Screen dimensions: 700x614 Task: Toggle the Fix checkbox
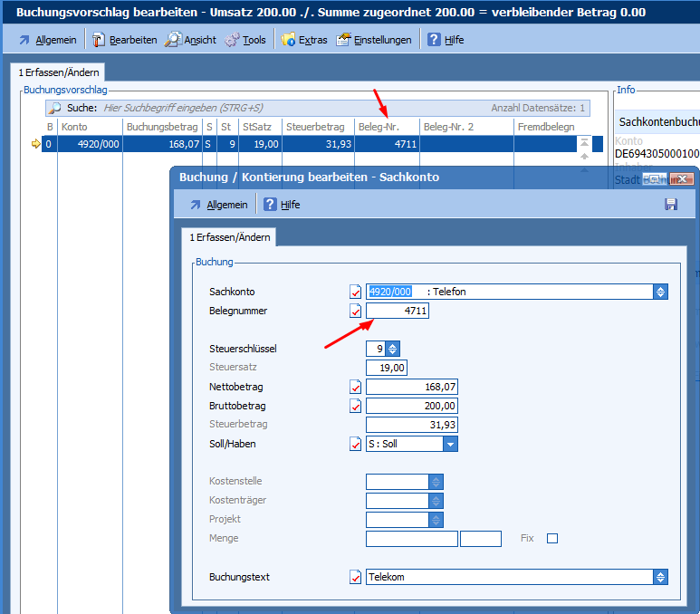pyautogui.click(x=552, y=538)
